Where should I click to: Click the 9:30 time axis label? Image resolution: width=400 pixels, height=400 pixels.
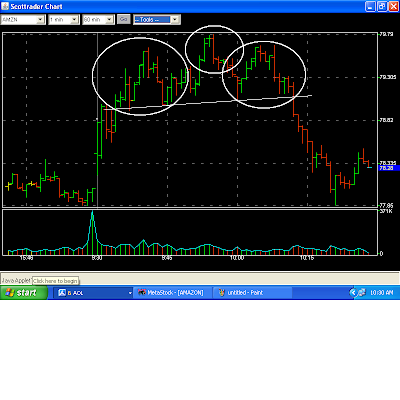97,258
